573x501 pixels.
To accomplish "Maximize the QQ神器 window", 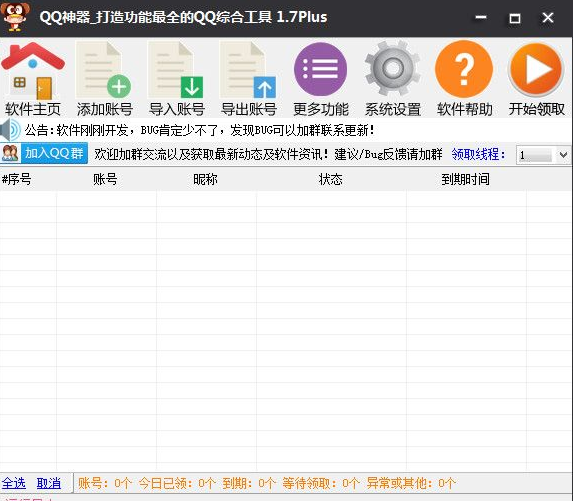I will tap(515, 18).
